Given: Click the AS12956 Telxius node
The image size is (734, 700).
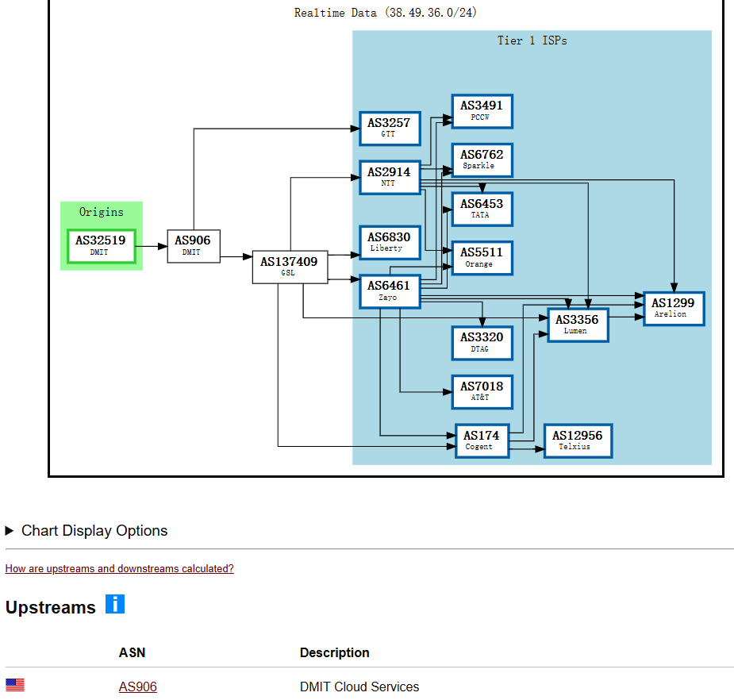Looking at the screenshot, I should tap(578, 440).
